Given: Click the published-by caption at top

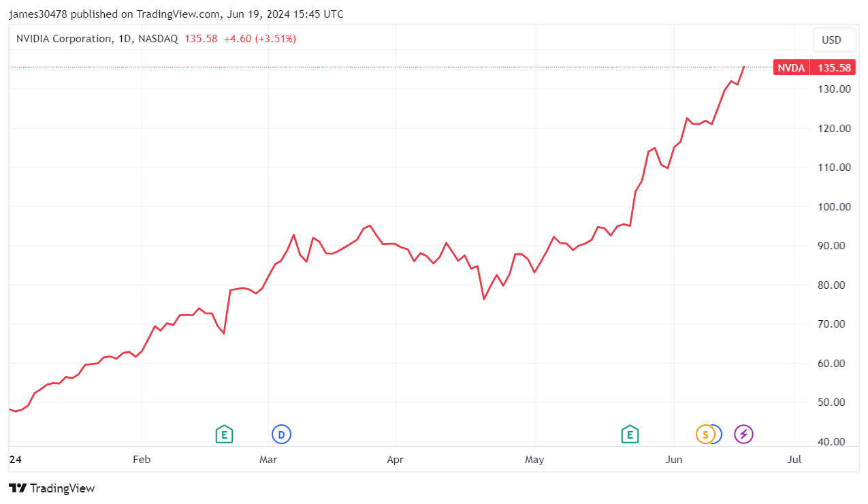Looking at the screenshot, I should [176, 14].
